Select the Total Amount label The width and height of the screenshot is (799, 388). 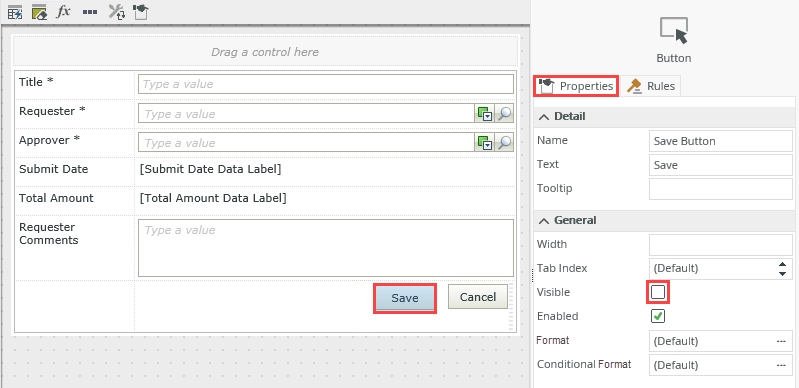click(x=56, y=198)
